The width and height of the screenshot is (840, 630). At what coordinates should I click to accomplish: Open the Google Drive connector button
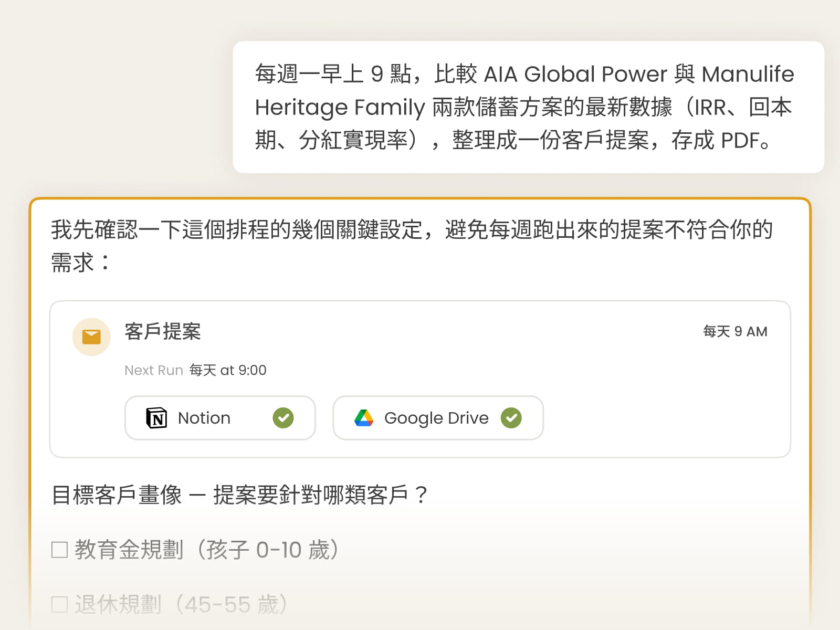(x=438, y=418)
